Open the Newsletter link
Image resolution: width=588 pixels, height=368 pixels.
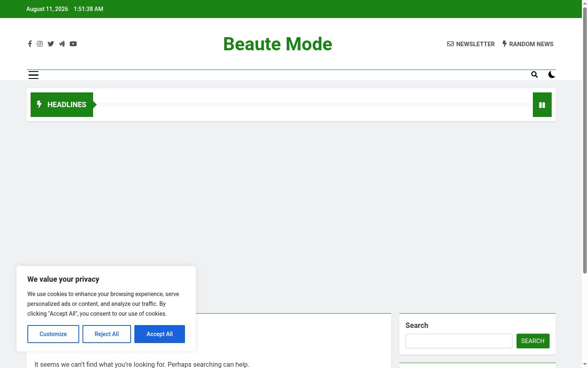pos(471,44)
